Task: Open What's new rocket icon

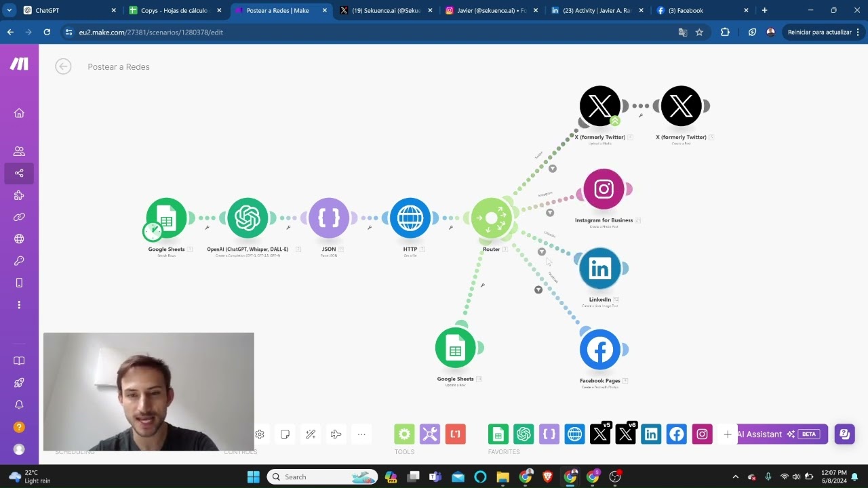Action: [x=19, y=383]
